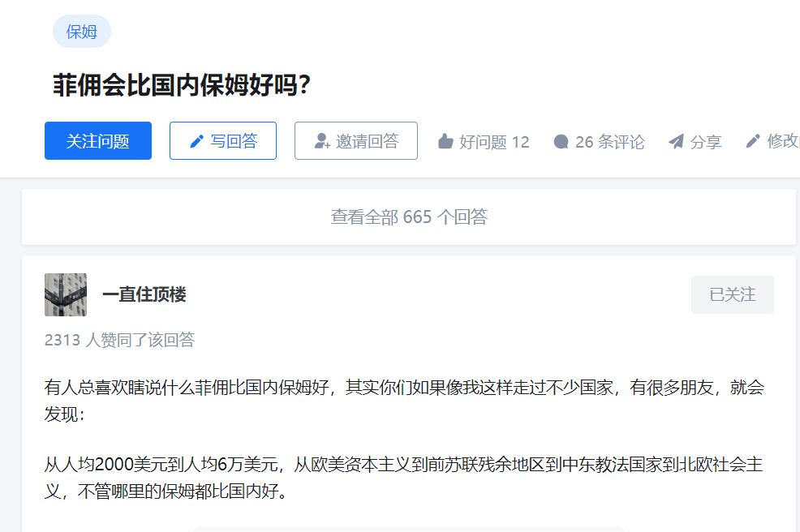Click the 分享 share text
Viewport: 800px width, 532px height.
pyautogui.click(x=706, y=142)
